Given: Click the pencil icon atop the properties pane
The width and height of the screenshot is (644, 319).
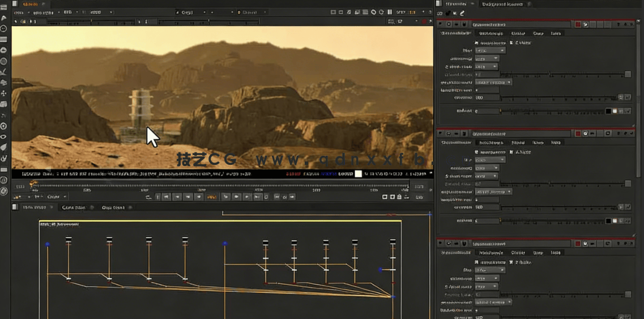Looking at the screenshot, I should 462,13.
